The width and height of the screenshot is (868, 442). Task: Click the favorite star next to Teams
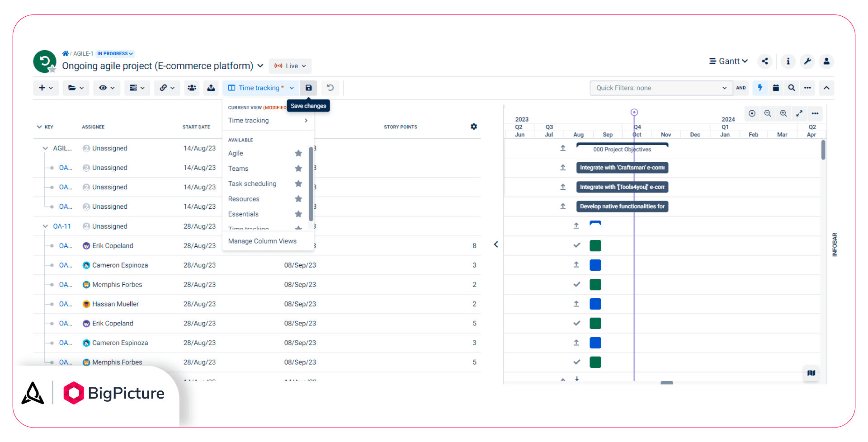(x=298, y=169)
